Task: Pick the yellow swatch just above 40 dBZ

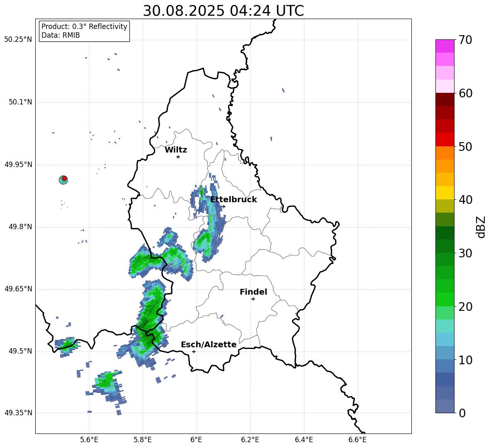Action: pos(445,193)
